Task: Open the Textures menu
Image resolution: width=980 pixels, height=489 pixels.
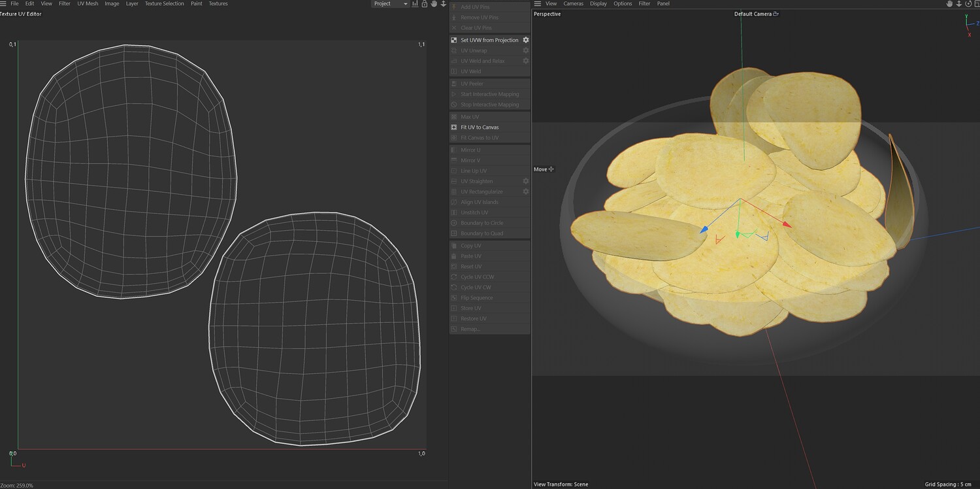Action: [218, 4]
